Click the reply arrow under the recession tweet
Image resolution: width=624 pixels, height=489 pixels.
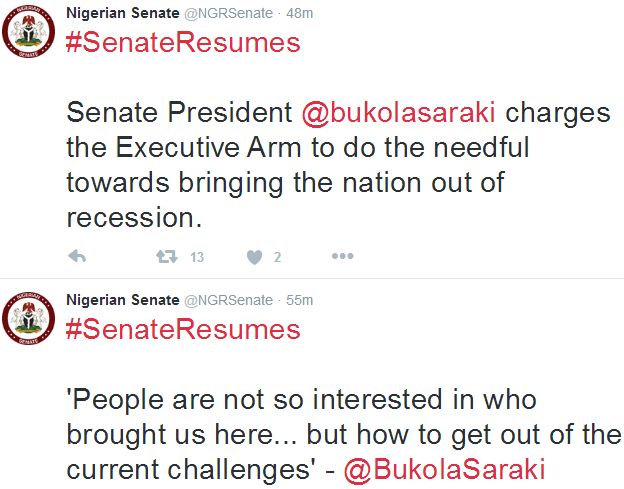click(77, 257)
